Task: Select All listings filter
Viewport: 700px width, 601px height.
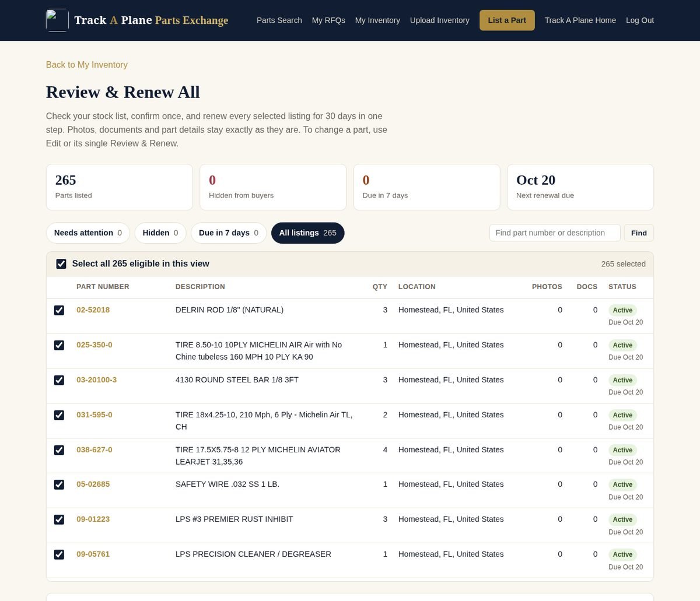Action: pyautogui.click(x=308, y=233)
